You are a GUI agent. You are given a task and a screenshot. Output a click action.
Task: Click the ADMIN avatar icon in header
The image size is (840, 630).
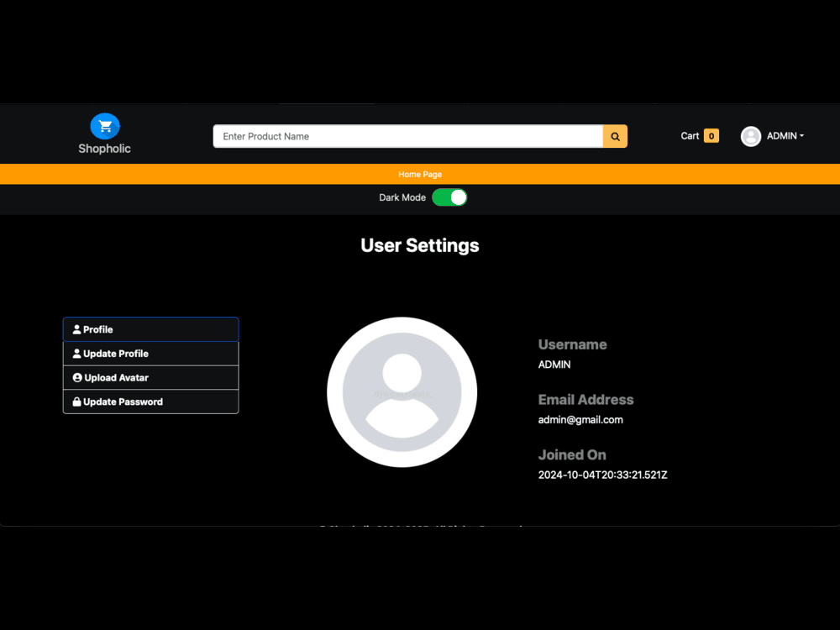[x=750, y=136]
